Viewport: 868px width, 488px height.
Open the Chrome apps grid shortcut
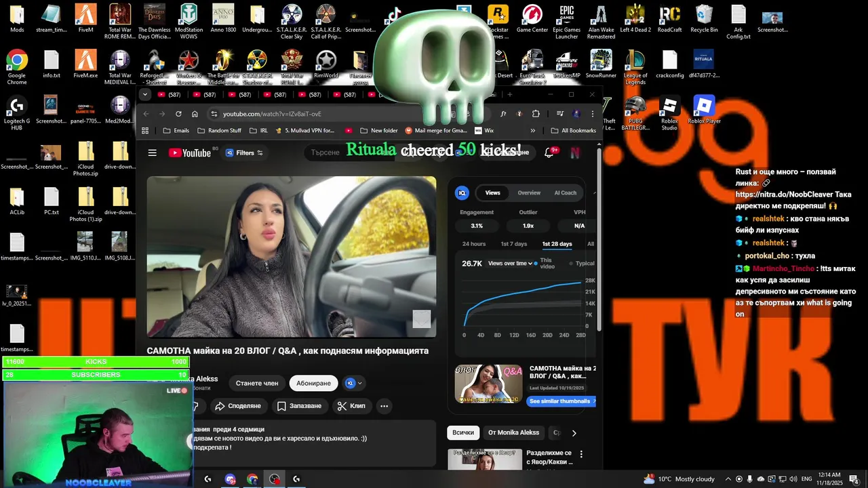click(145, 130)
